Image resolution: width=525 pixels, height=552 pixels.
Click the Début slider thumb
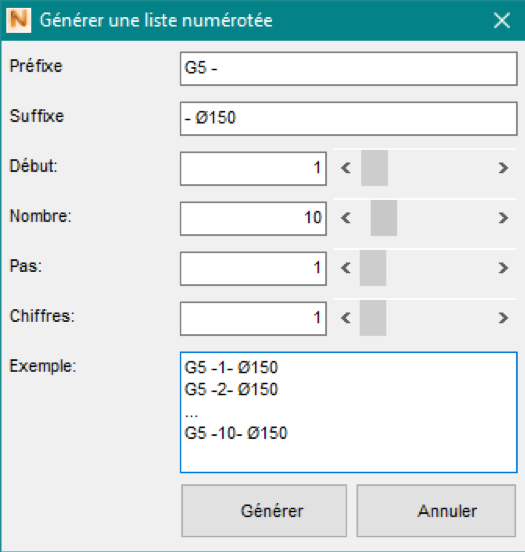click(x=374, y=168)
